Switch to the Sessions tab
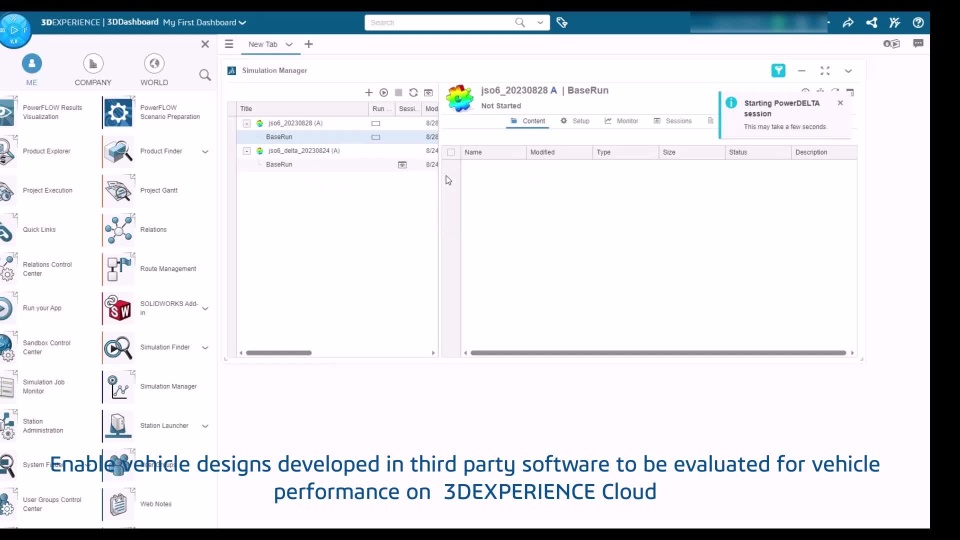960x540 pixels. (x=672, y=121)
